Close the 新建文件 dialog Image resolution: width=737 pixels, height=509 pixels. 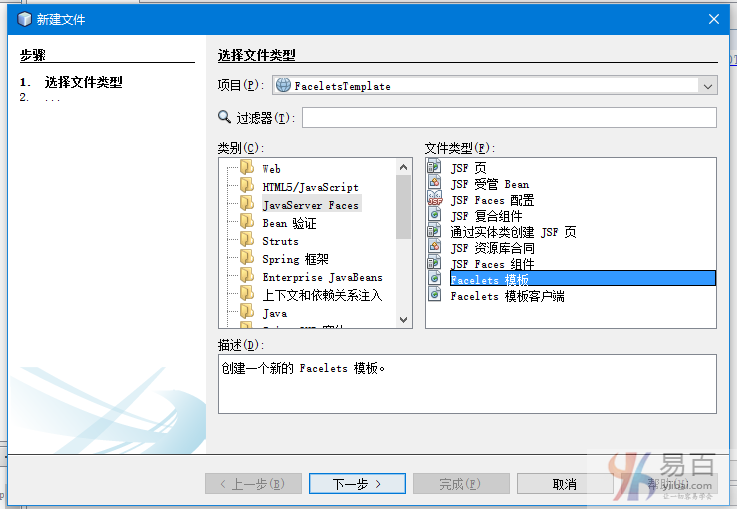point(714,19)
